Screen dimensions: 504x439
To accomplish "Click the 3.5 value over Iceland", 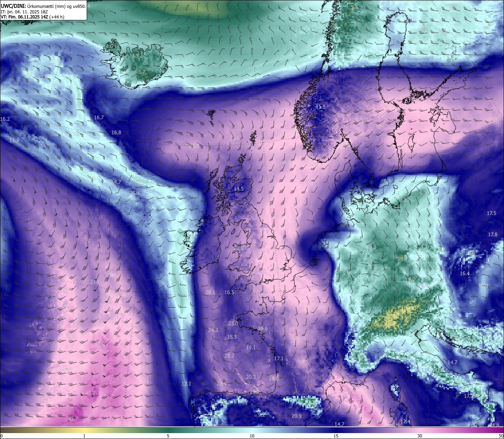I will coord(136,56).
